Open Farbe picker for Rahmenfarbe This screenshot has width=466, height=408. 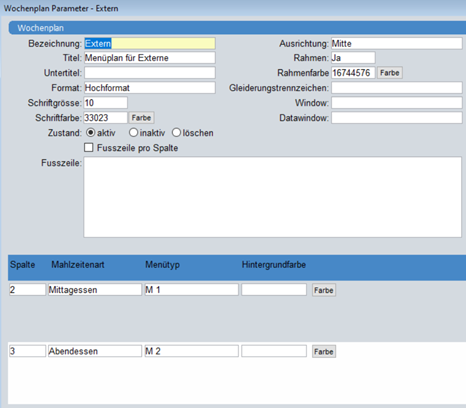click(390, 73)
